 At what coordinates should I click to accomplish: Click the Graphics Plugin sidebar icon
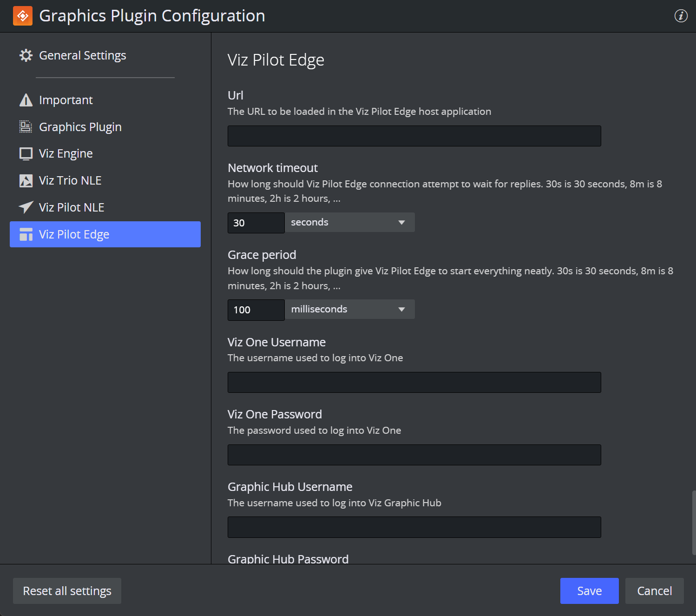tap(26, 127)
